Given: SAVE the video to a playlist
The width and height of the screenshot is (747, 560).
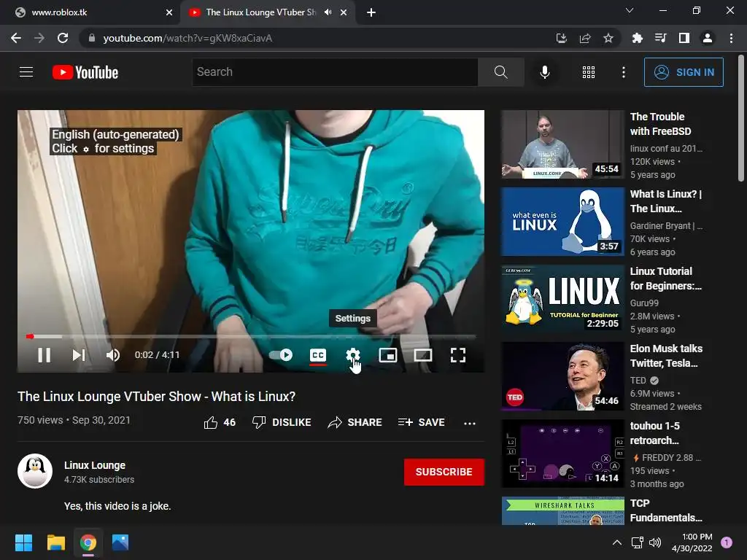Looking at the screenshot, I should coord(421,422).
